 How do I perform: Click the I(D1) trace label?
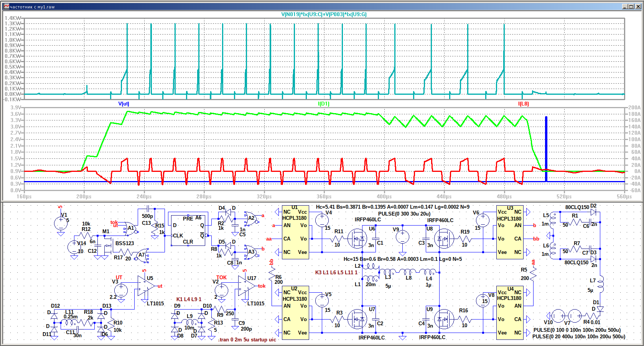323,104
